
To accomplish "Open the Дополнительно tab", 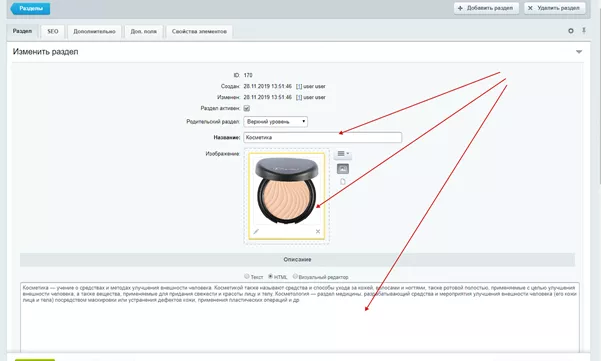I will pyautogui.click(x=94, y=31).
